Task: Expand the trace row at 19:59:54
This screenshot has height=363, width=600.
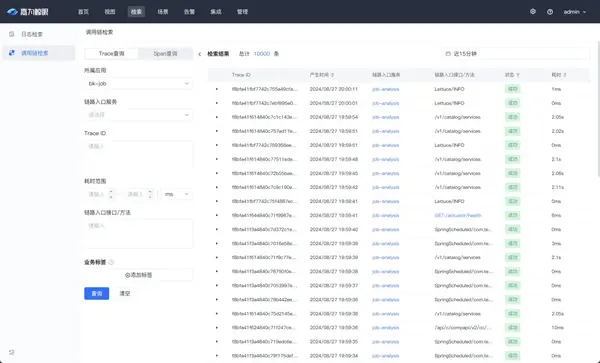Action: (217, 117)
